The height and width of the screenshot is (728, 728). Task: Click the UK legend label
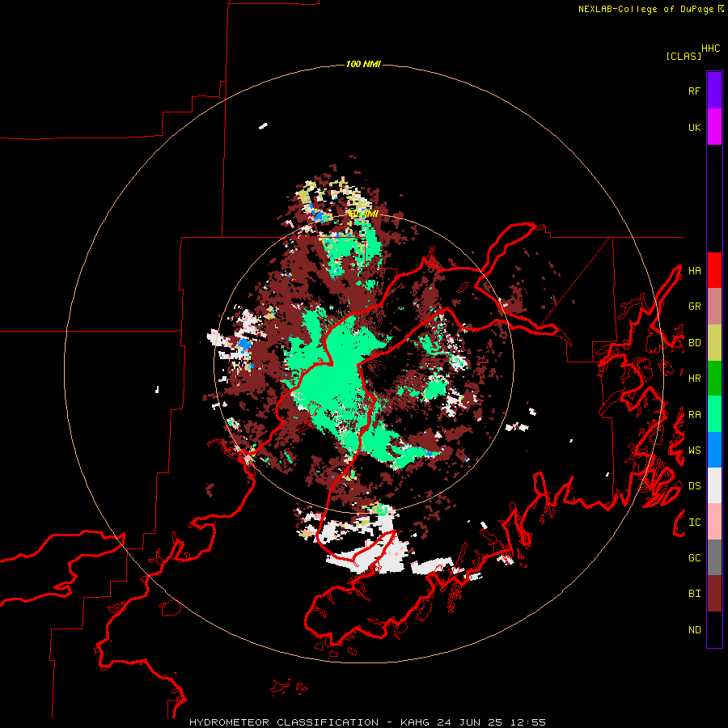pyautogui.click(x=694, y=127)
